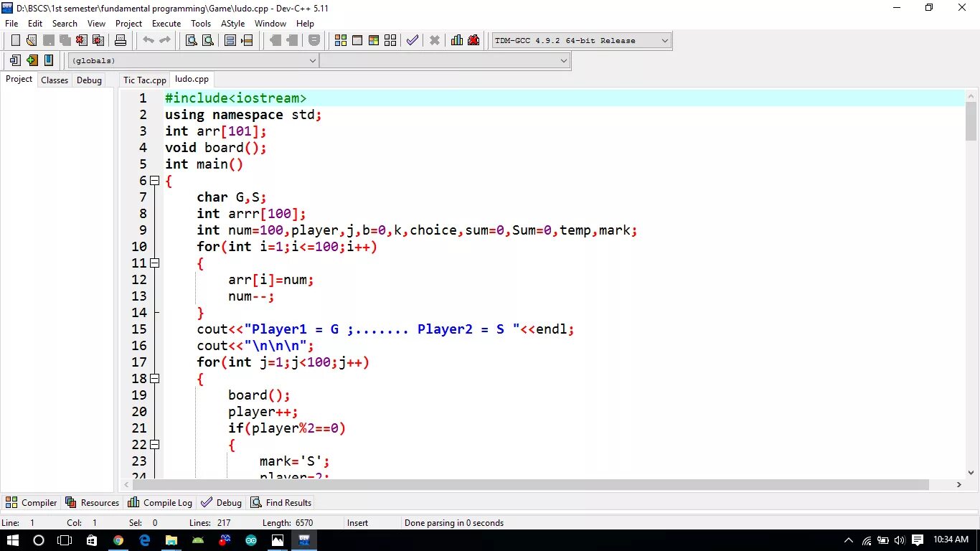Open the TDM-GCC compiler set dropdown
The image size is (980, 551).
[581, 41]
